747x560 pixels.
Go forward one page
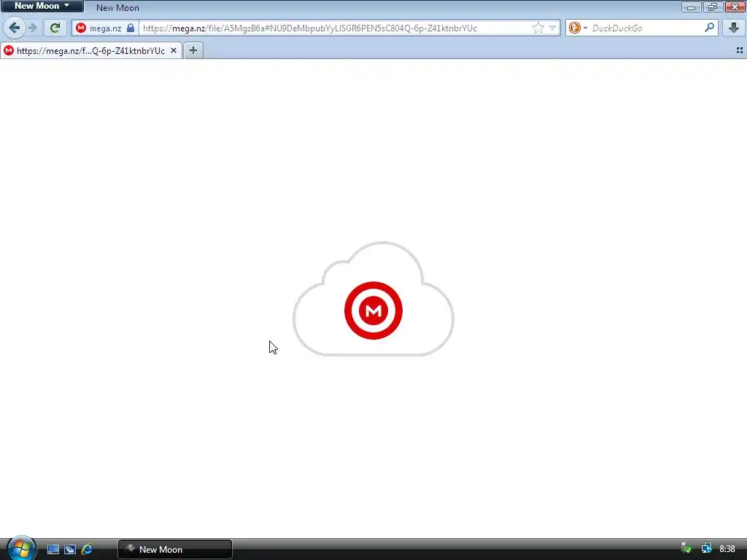pos(32,28)
